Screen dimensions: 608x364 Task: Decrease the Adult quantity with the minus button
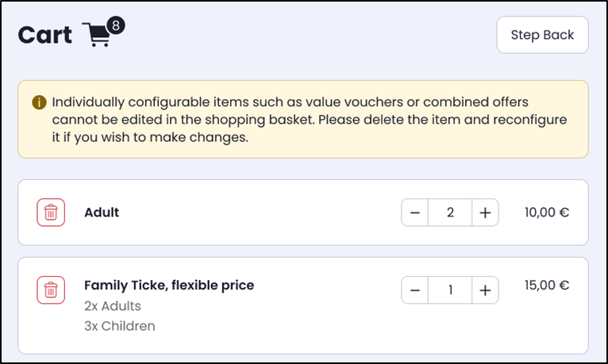point(415,213)
